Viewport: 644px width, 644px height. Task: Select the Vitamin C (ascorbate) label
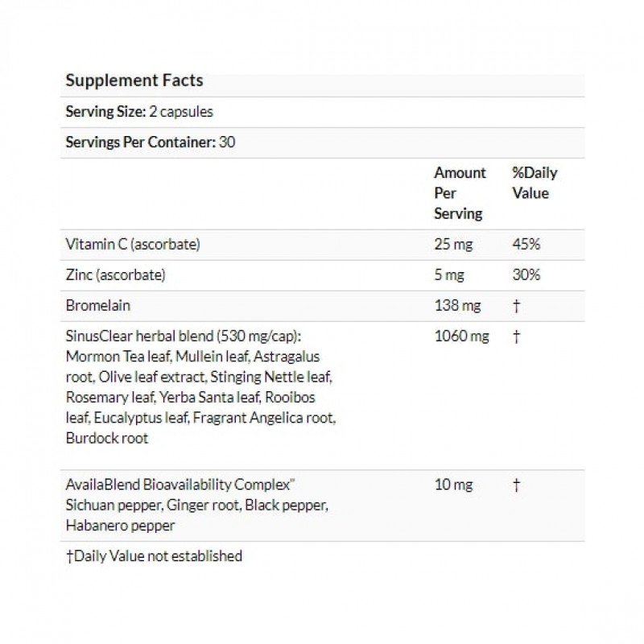(x=132, y=244)
